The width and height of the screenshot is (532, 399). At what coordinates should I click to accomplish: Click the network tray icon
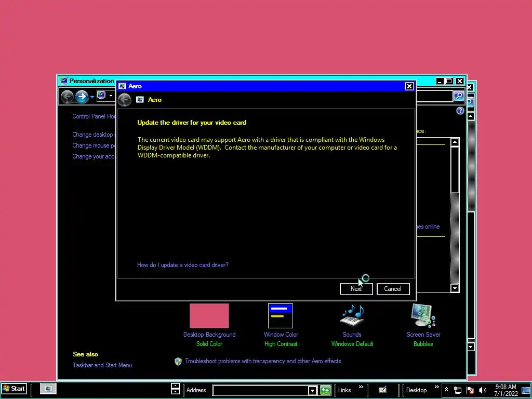point(458,390)
